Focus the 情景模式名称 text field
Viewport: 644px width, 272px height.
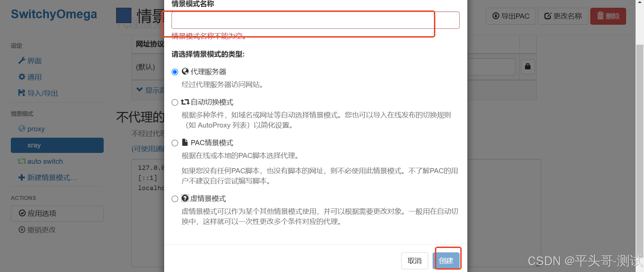tap(315, 20)
